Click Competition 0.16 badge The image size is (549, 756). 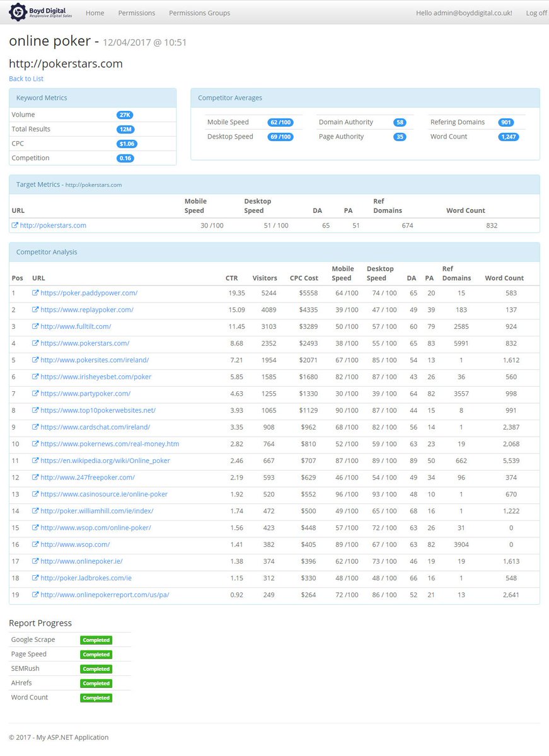click(x=125, y=158)
